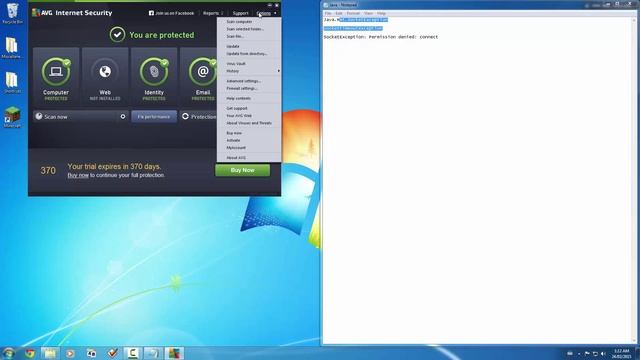This screenshot has width=640, height=360.
Task: Click the 'Buy now' trial link
Action: coord(78,175)
